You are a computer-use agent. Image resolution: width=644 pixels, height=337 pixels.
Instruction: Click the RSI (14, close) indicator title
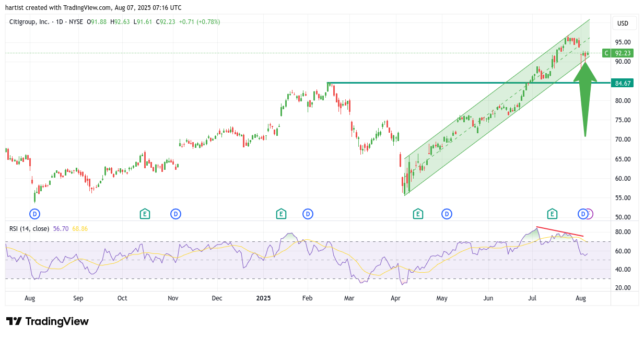pyautogui.click(x=29, y=228)
